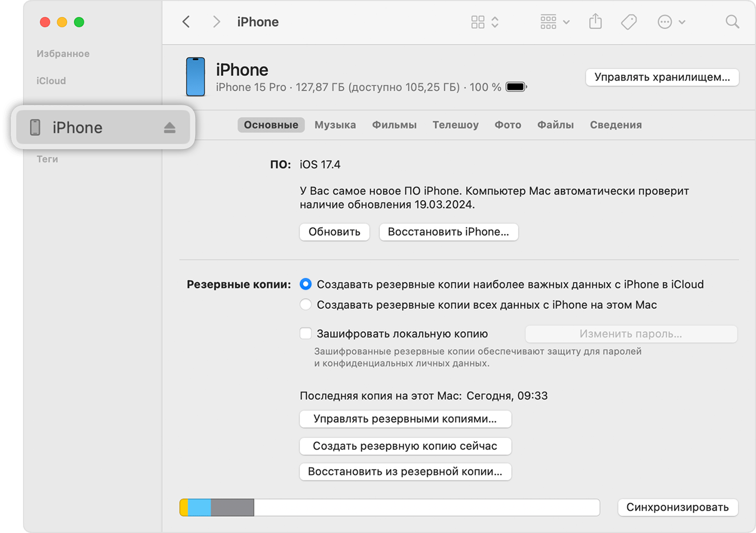Click the blue iPhone device image
756x533 pixels.
tap(196, 77)
